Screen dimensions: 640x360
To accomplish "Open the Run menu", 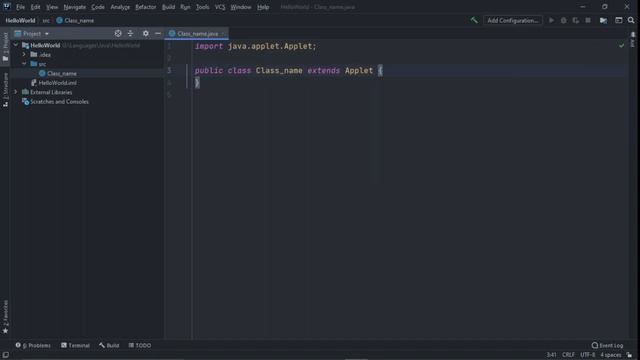I will point(185,7).
